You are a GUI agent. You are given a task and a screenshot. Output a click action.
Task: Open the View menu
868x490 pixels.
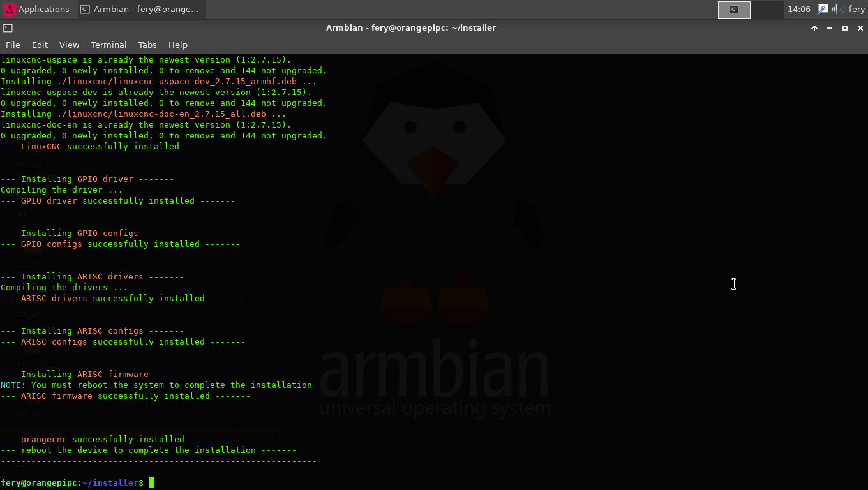pos(69,45)
